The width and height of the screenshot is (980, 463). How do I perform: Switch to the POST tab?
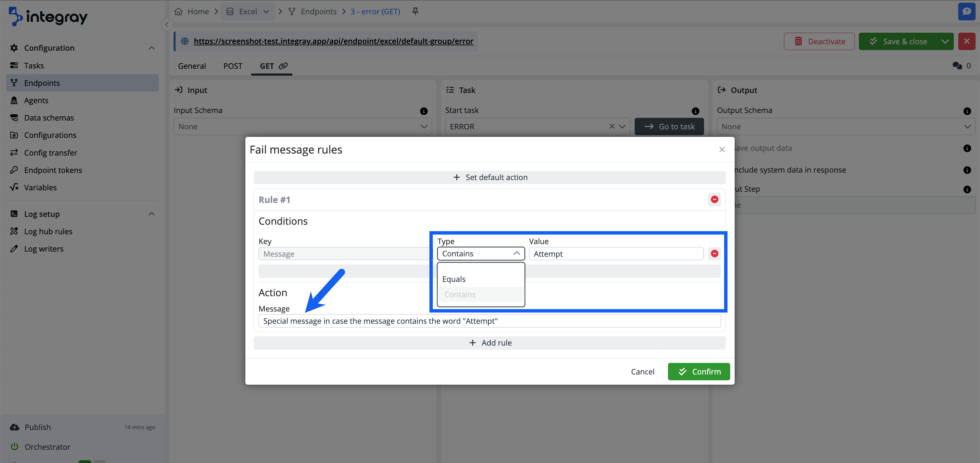(232, 66)
